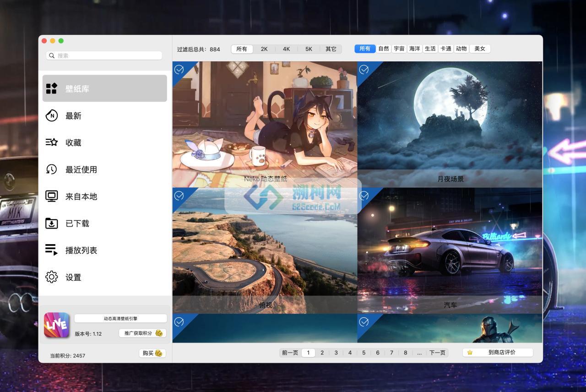Toggle checkmark on Neko 动态壁纸 wallpaper
This screenshot has width=586, height=392.
coord(179,69)
